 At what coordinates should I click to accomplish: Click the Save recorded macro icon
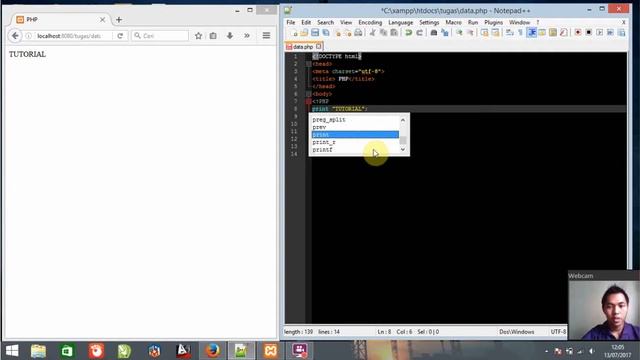click(621, 33)
